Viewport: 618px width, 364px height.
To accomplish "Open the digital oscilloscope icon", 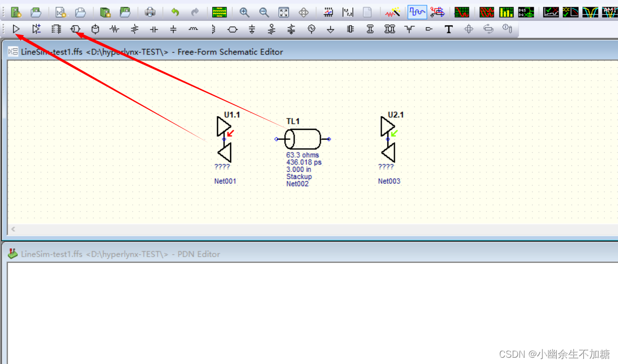I will point(461,12).
